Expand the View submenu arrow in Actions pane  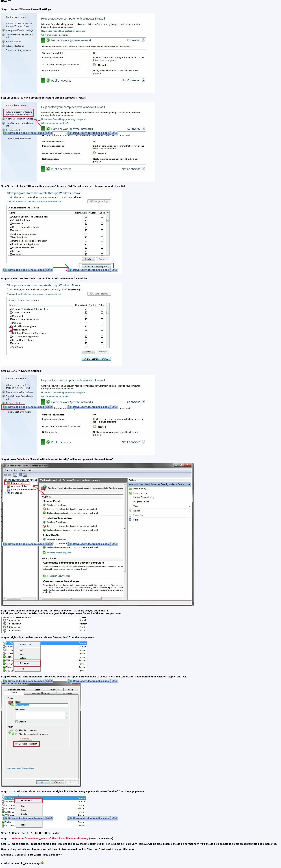pyautogui.click(x=189, y=506)
